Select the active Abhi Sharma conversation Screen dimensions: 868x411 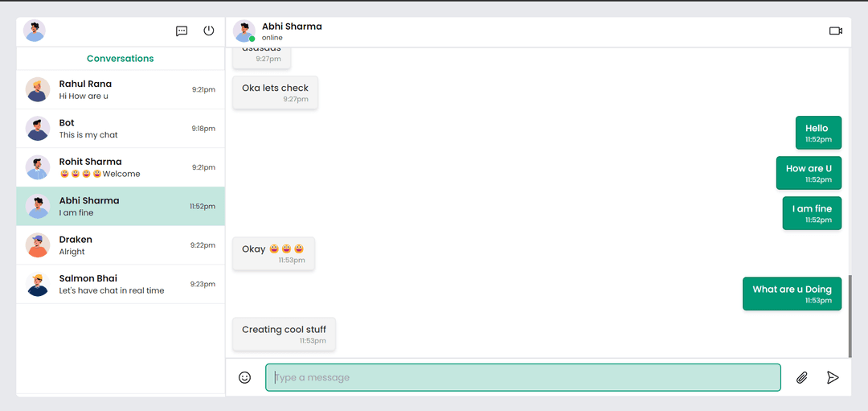121,206
